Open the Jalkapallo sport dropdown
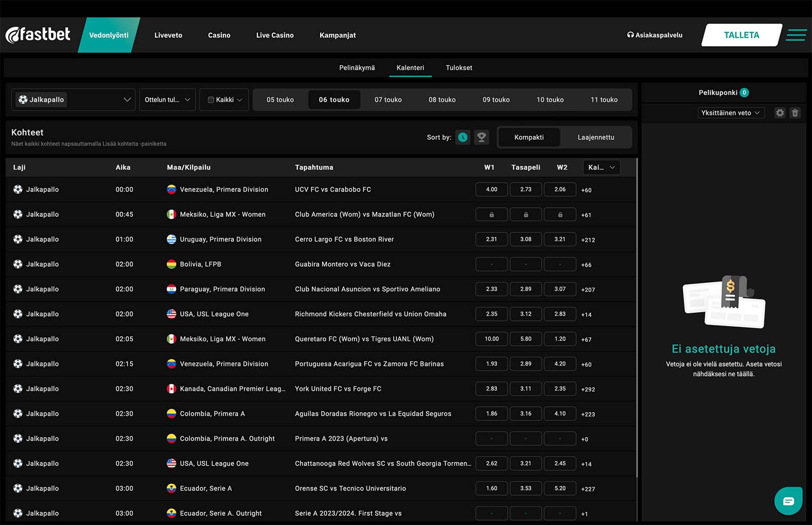 [x=74, y=100]
